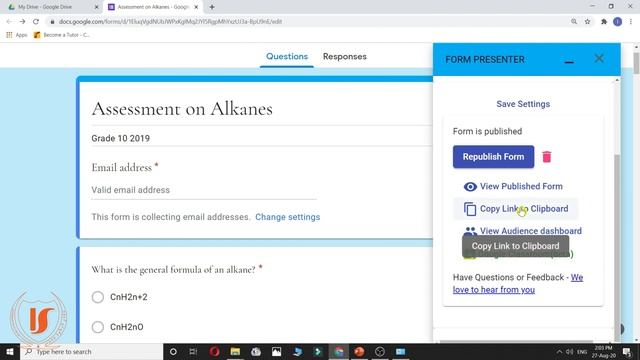The height and width of the screenshot is (360, 640).
Task: Switch to Chrome on the taskbar
Action: coord(338,352)
